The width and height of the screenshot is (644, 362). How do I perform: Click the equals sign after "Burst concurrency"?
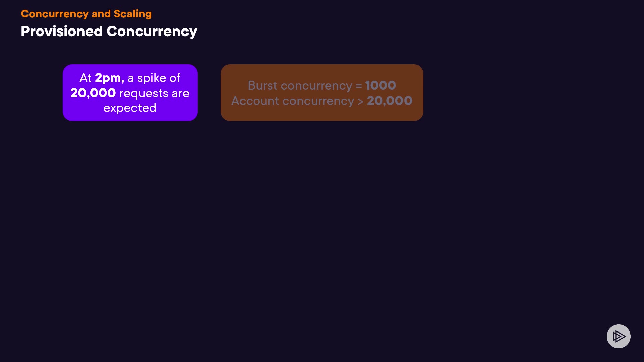click(x=359, y=86)
